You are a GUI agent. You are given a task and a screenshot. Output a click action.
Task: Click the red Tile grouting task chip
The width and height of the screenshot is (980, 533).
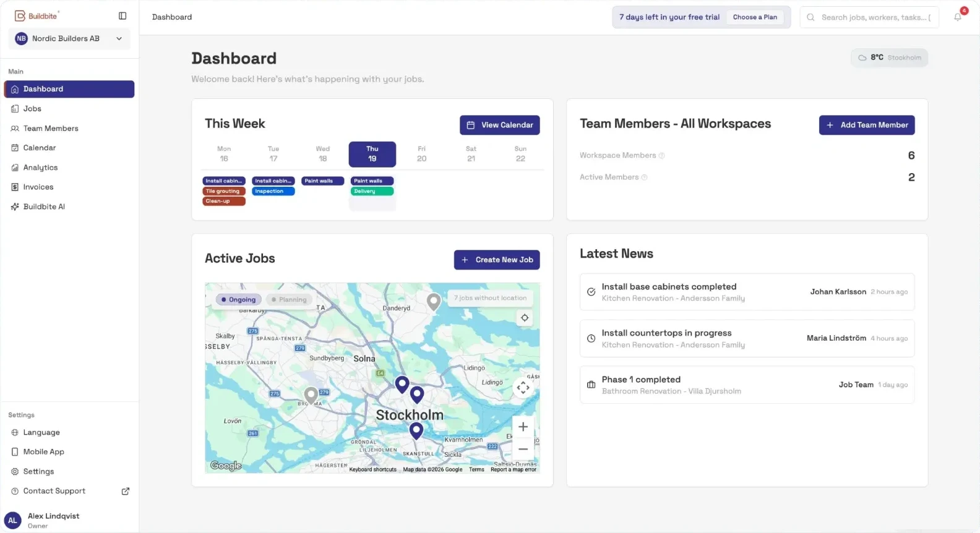coord(224,191)
